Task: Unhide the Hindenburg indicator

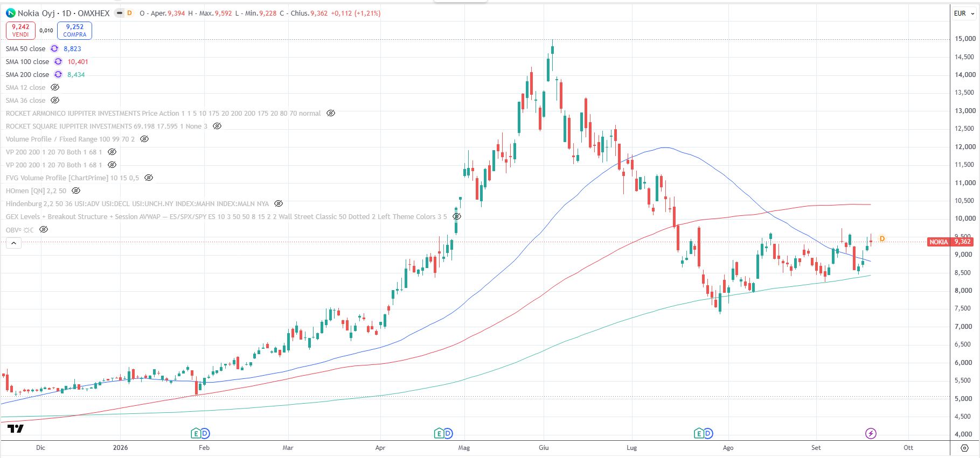Action: [x=279, y=203]
